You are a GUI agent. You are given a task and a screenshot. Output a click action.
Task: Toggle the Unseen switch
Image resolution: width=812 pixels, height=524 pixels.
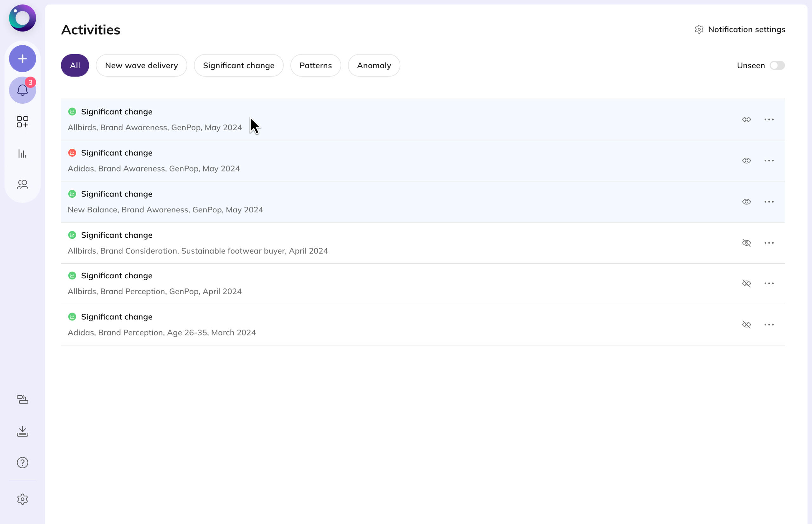pyautogui.click(x=777, y=65)
